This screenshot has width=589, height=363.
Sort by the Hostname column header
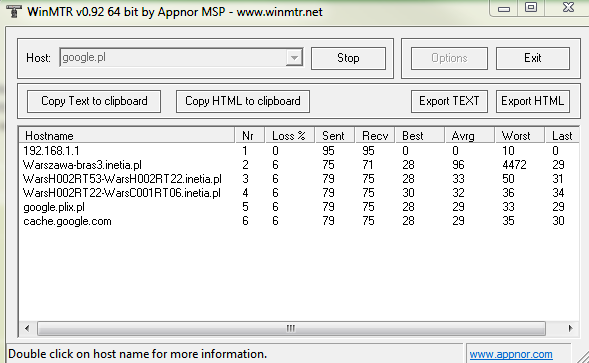(x=127, y=136)
